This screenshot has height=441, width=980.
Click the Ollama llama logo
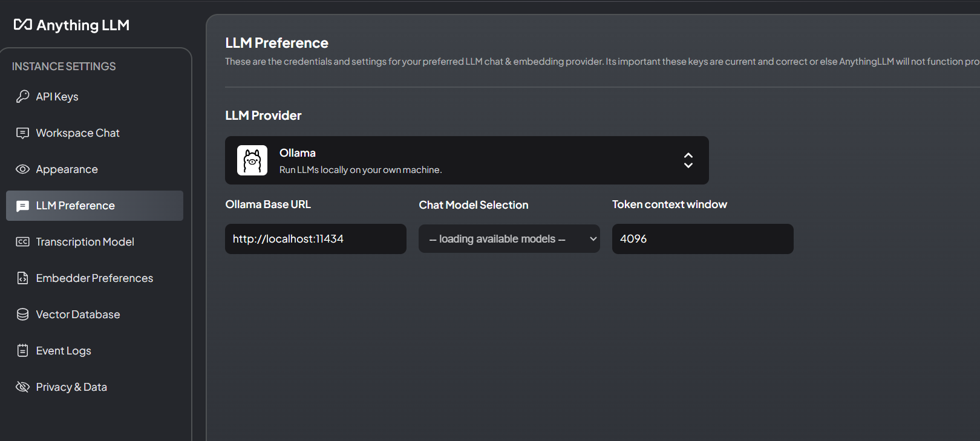(252, 160)
